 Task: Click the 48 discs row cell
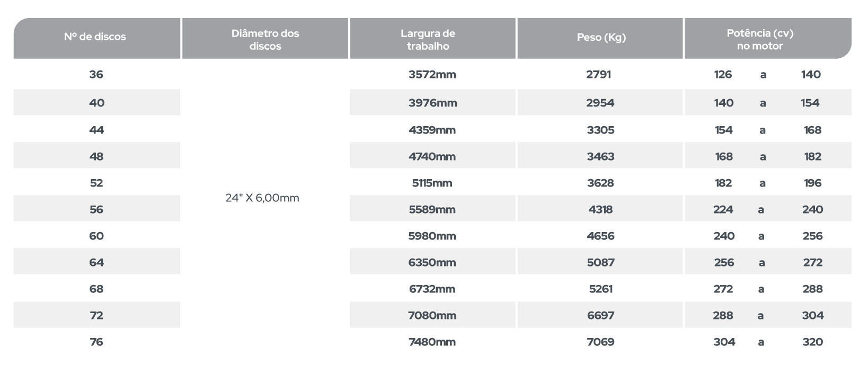point(96,156)
